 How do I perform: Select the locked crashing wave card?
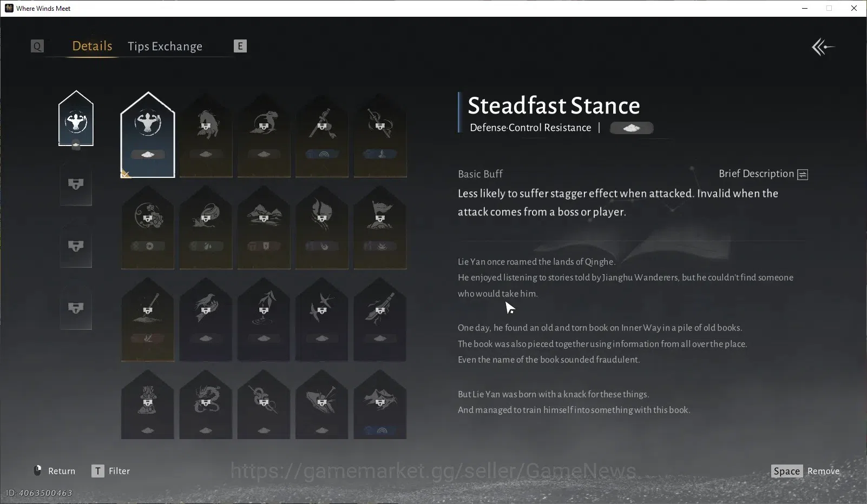(206, 227)
